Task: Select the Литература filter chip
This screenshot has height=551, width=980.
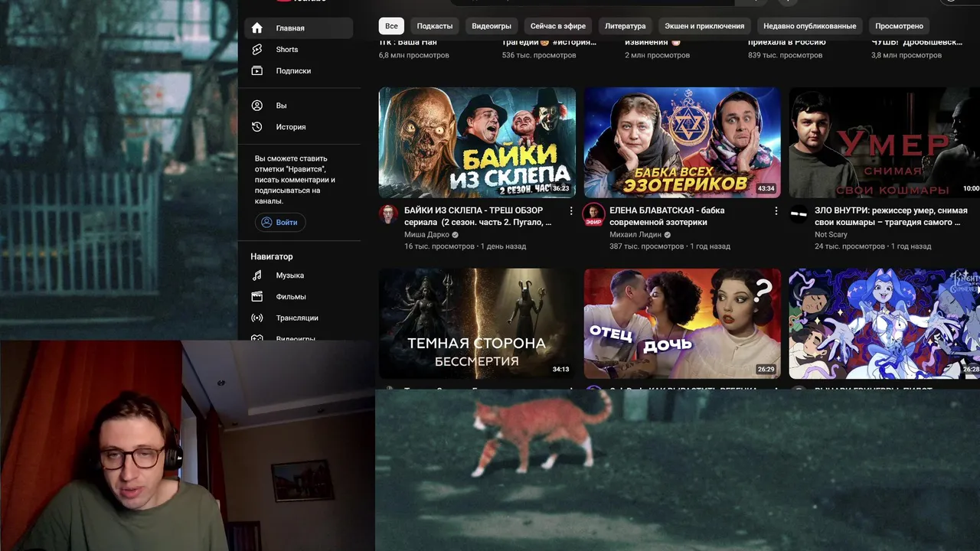Action: [626, 26]
